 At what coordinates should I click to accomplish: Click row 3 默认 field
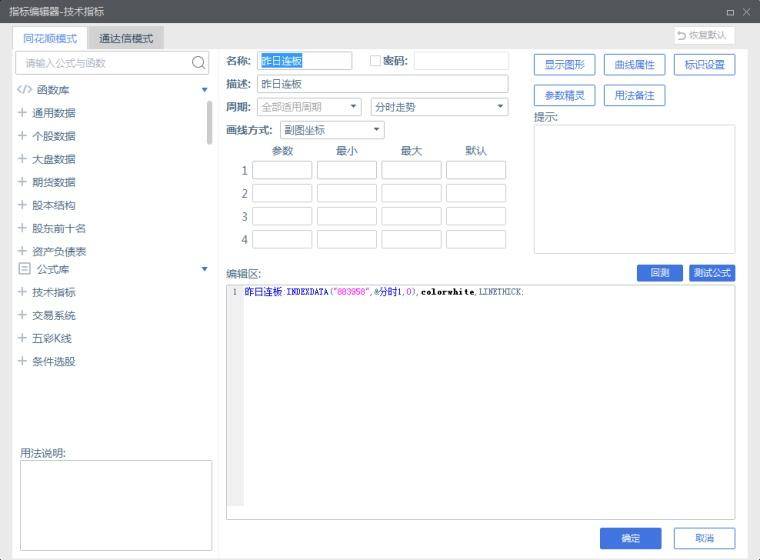(x=475, y=216)
